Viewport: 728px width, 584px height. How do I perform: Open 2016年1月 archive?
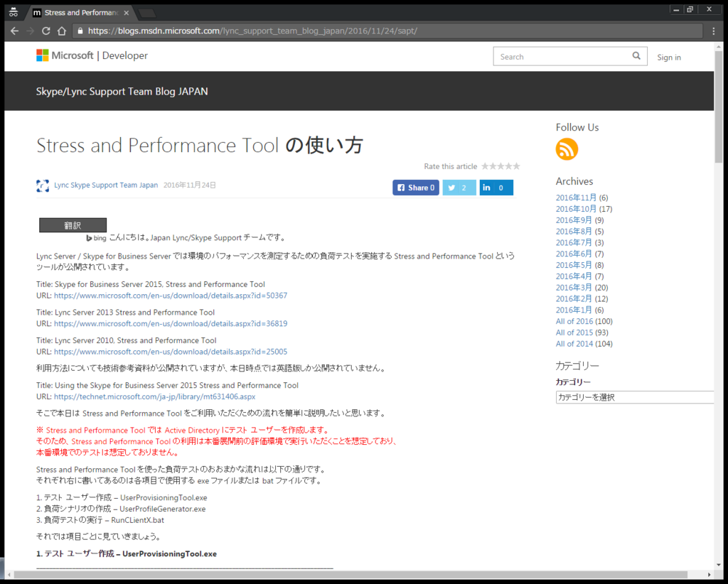pos(574,310)
